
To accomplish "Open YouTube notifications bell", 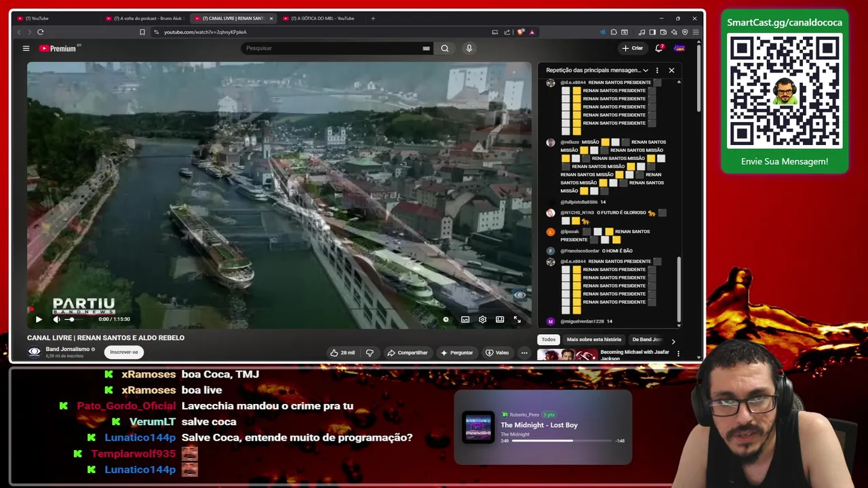I will (659, 48).
